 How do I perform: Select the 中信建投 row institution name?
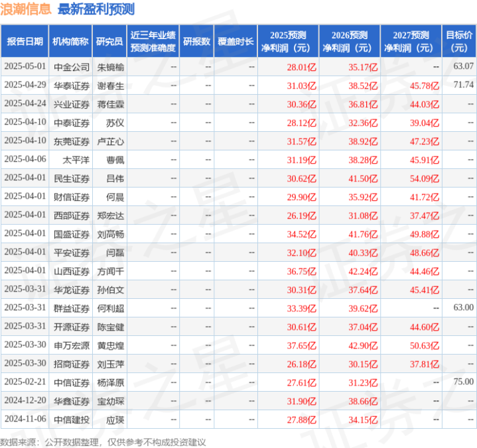(x=72, y=420)
